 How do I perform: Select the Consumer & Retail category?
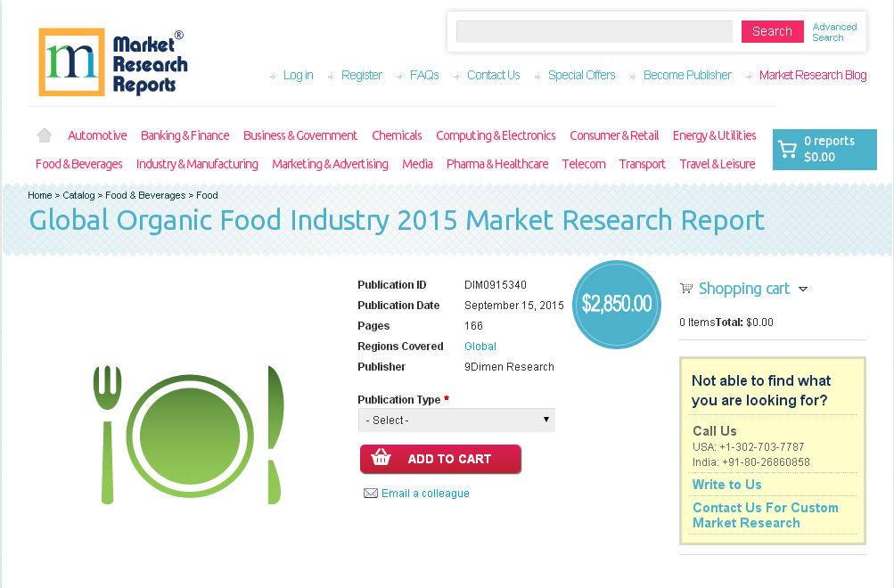pos(615,135)
